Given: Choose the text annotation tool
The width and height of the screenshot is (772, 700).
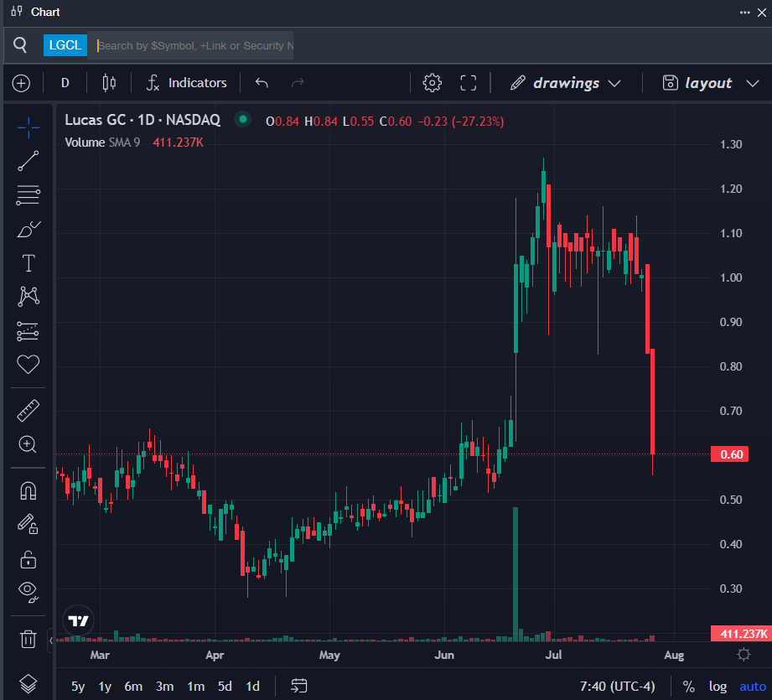Looking at the screenshot, I should coord(28,263).
